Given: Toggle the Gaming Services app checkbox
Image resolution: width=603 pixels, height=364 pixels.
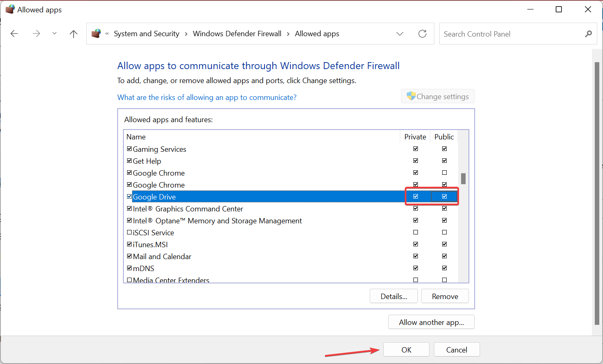Looking at the screenshot, I should (x=129, y=149).
